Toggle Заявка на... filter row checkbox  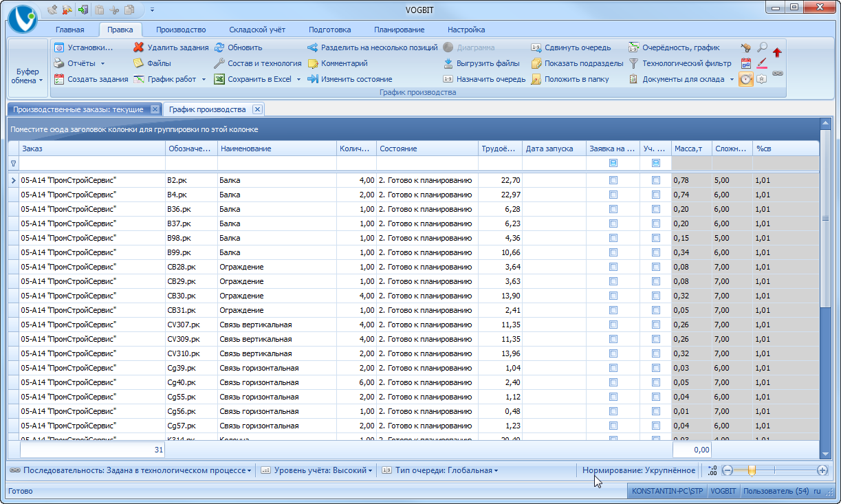613,163
